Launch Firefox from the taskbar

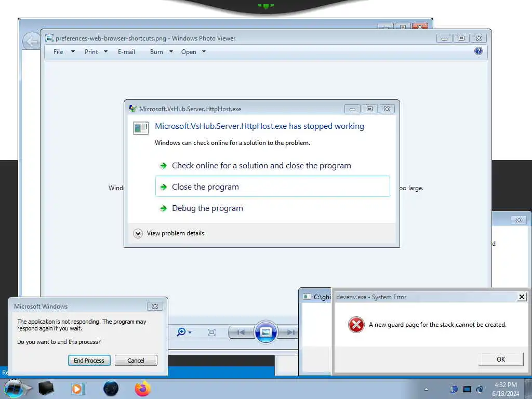tap(143, 389)
